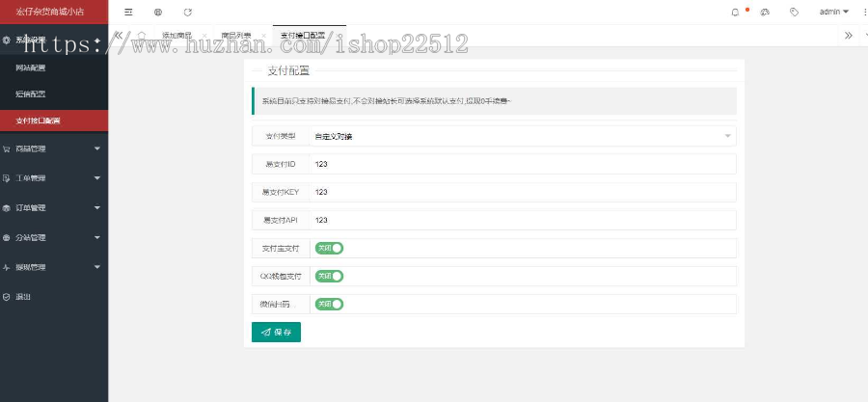Click the 提现管理 pulse icon
The width and height of the screenshot is (868, 402).
tap(7, 267)
